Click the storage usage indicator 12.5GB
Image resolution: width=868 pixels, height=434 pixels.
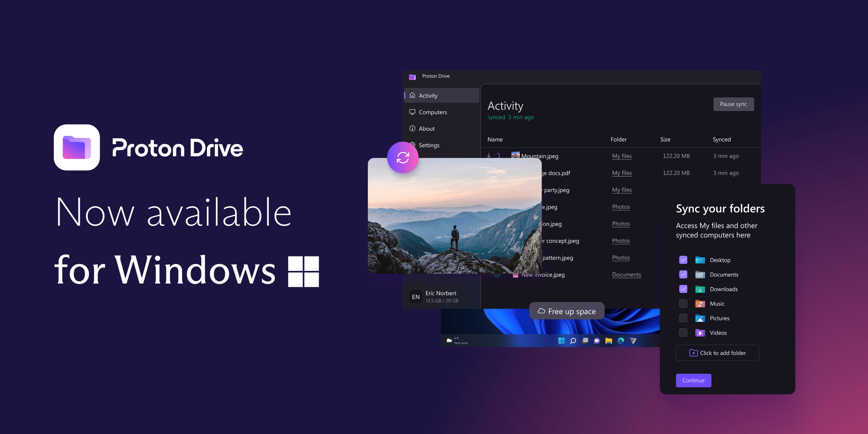(442, 301)
